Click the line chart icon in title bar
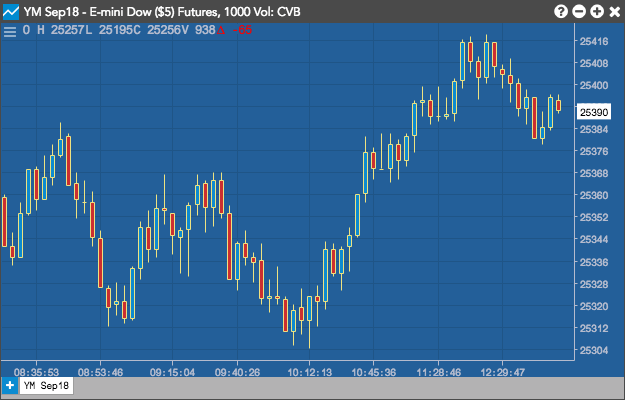 point(11,12)
